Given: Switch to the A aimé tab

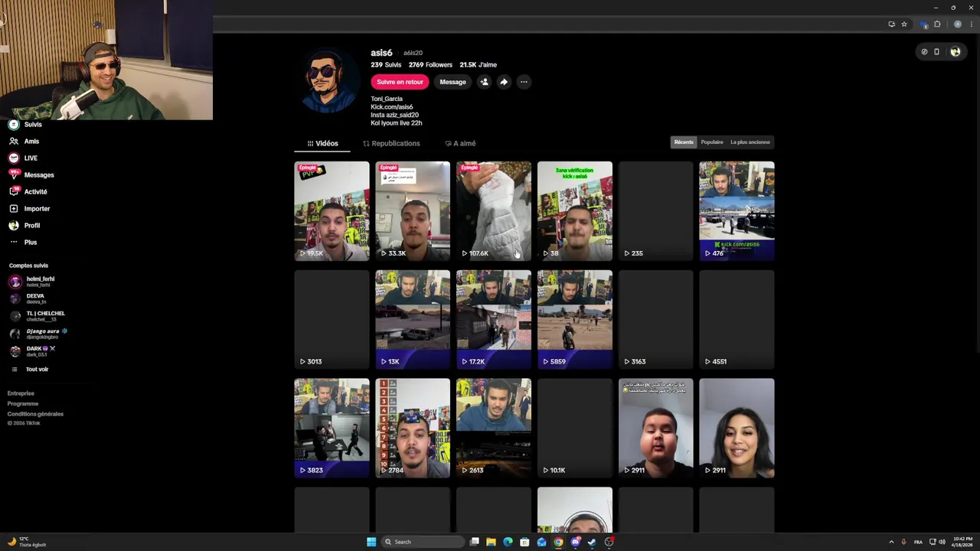Looking at the screenshot, I should (x=460, y=143).
